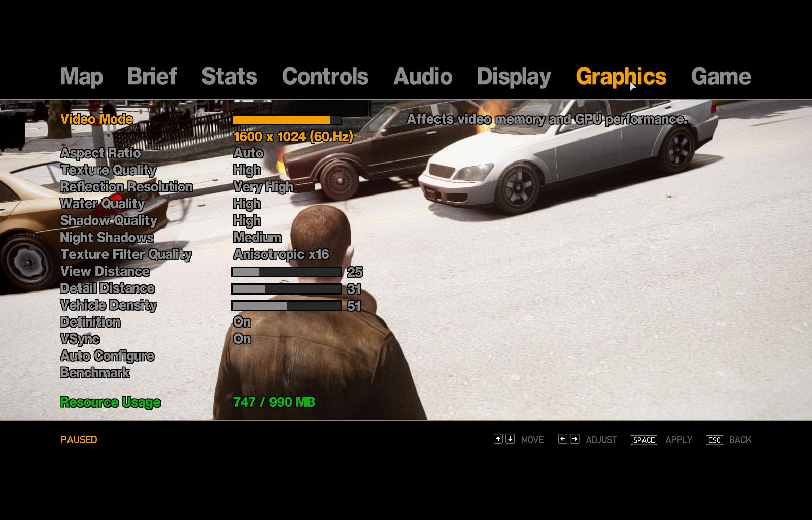The height and width of the screenshot is (520, 812).
Task: Select the Aspect Ratio option
Action: [x=100, y=153]
